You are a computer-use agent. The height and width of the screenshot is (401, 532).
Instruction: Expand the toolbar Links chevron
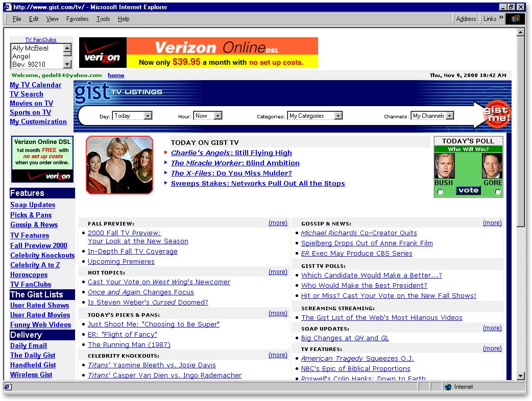501,17
